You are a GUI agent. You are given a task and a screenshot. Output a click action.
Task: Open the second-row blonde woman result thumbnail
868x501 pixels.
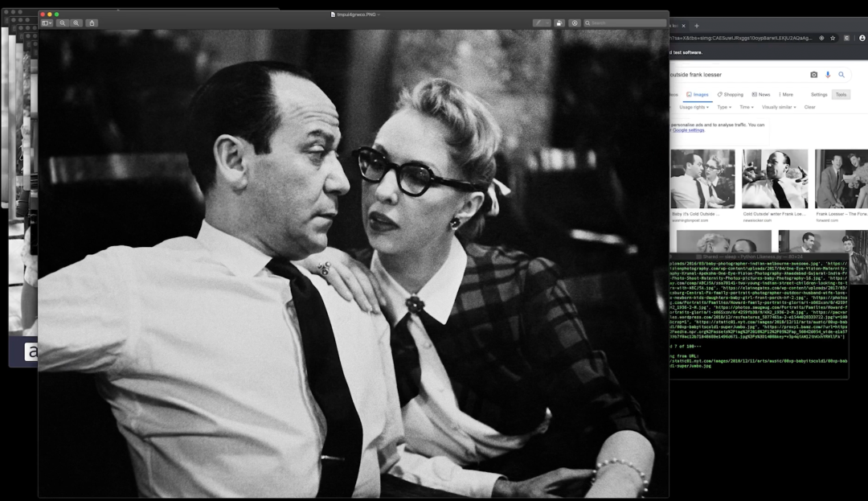[x=723, y=241]
